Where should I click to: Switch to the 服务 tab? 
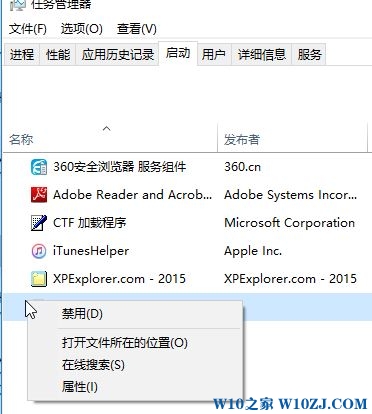(x=309, y=54)
